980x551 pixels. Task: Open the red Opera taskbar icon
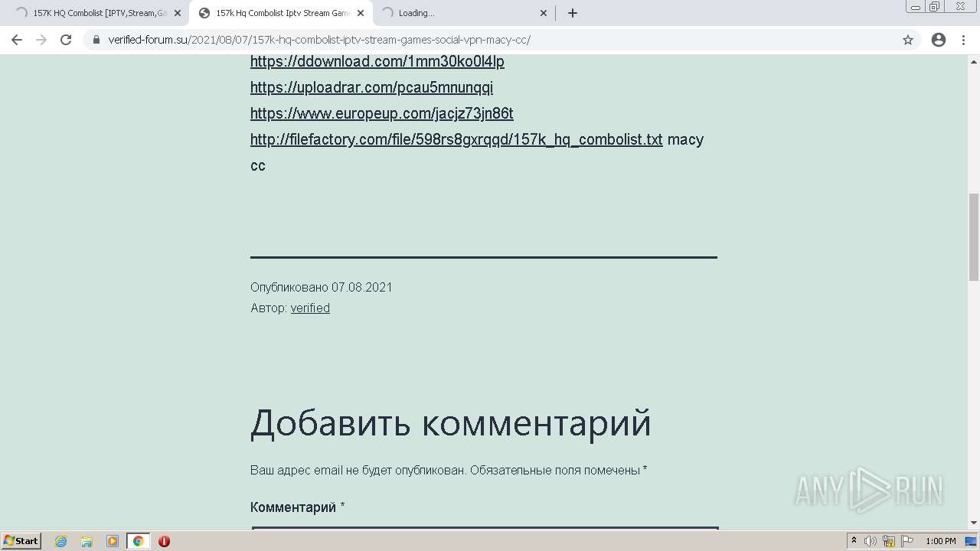[164, 541]
